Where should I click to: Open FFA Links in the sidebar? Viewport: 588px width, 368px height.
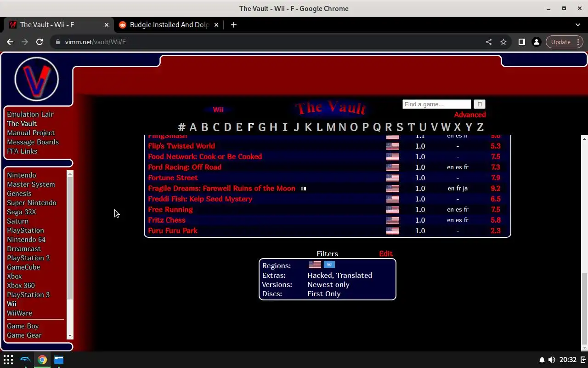click(x=22, y=151)
